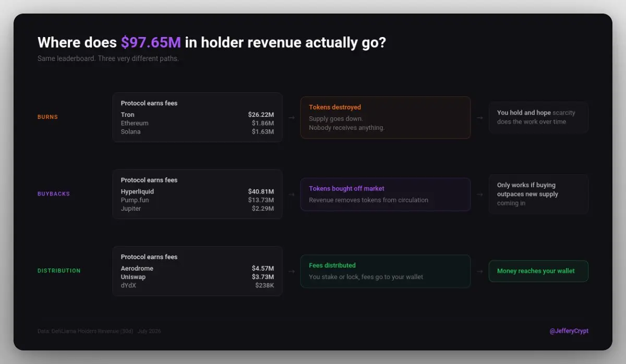Select the Hyperliquid $40.81M row
This screenshot has height=364, width=626.
tap(197, 191)
